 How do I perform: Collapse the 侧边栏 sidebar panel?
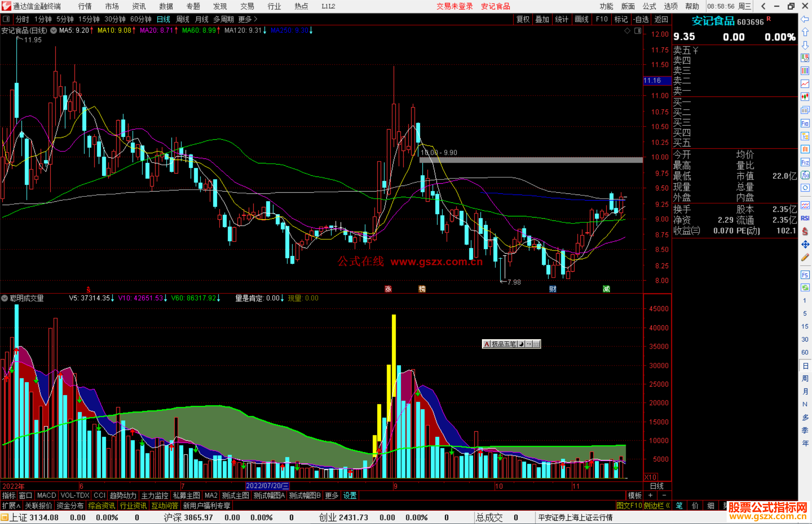[657, 506]
